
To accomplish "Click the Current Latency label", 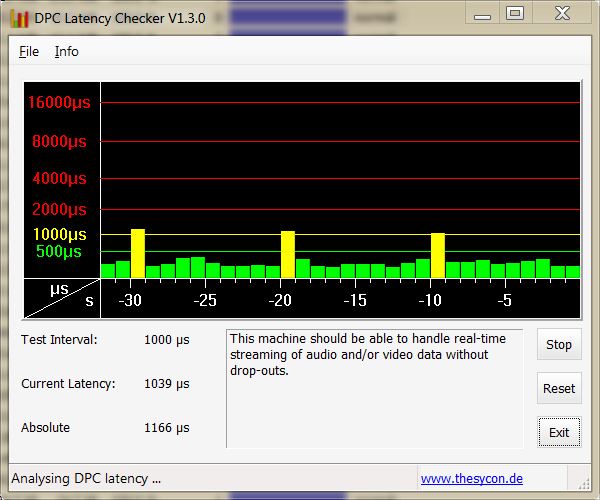I will pos(68,384).
